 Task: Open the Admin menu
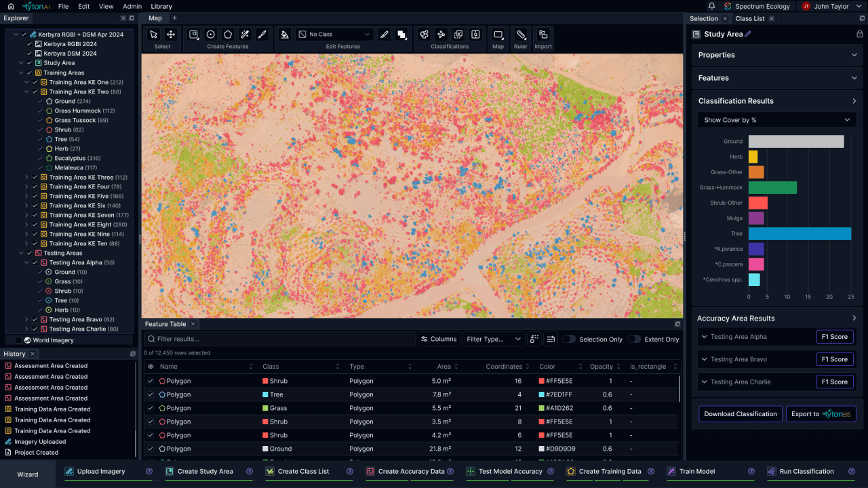tap(132, 6)
